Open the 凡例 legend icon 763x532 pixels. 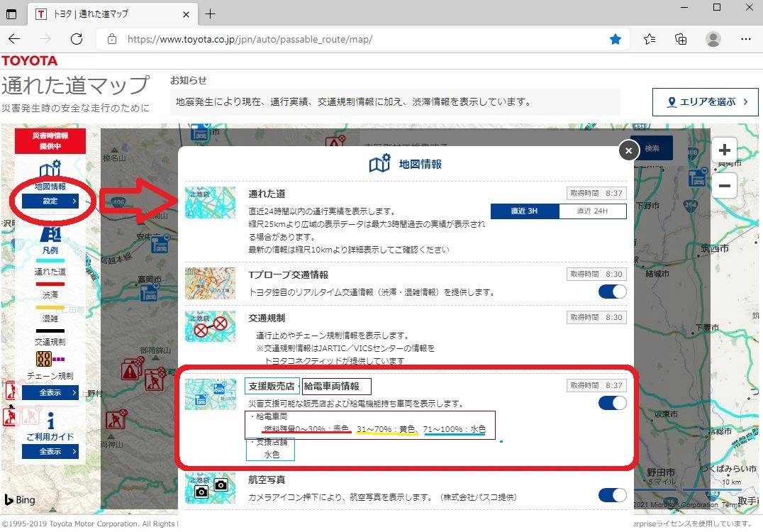coord(50,235)
